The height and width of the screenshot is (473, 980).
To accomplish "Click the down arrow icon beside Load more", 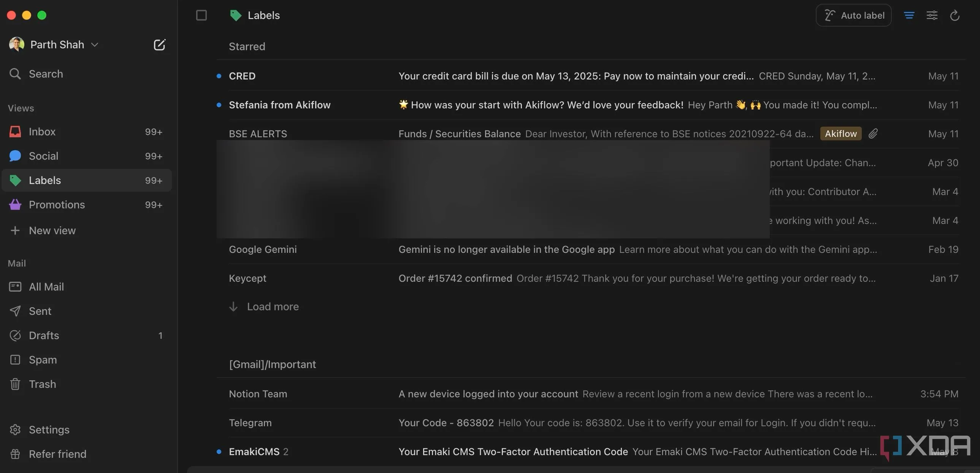I will pyautogui.click(x=233, y=307).
